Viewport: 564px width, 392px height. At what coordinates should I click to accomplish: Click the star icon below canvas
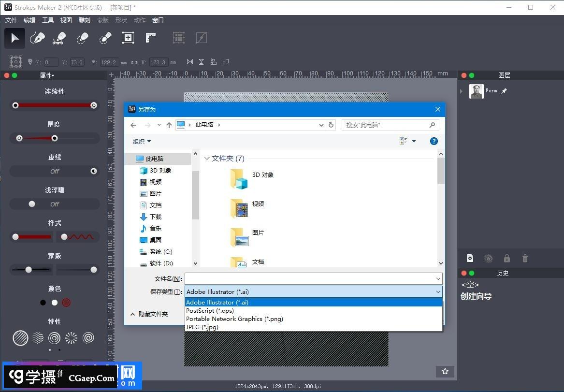(x=445, y=371)
